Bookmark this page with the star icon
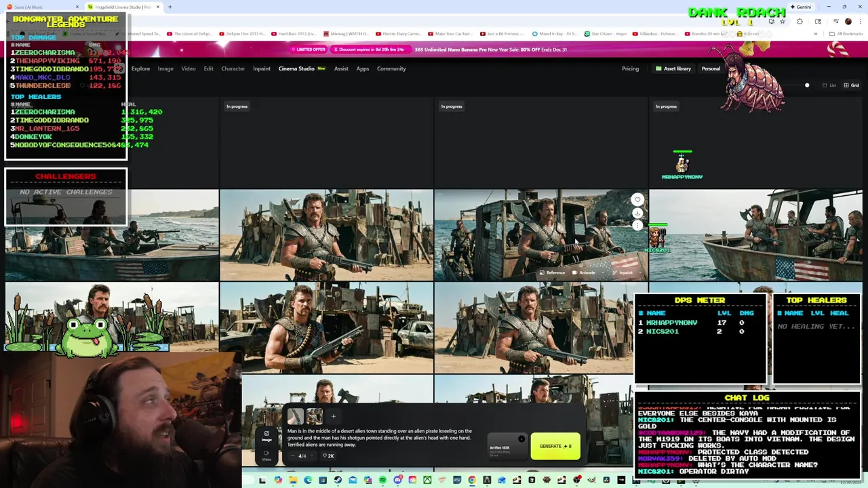Screen dimensions: 868x488 782,21
